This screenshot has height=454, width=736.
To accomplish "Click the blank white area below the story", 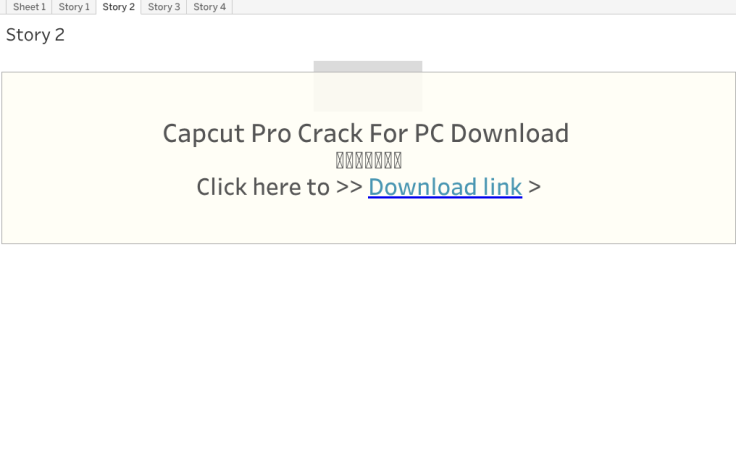I will (368, 350).
